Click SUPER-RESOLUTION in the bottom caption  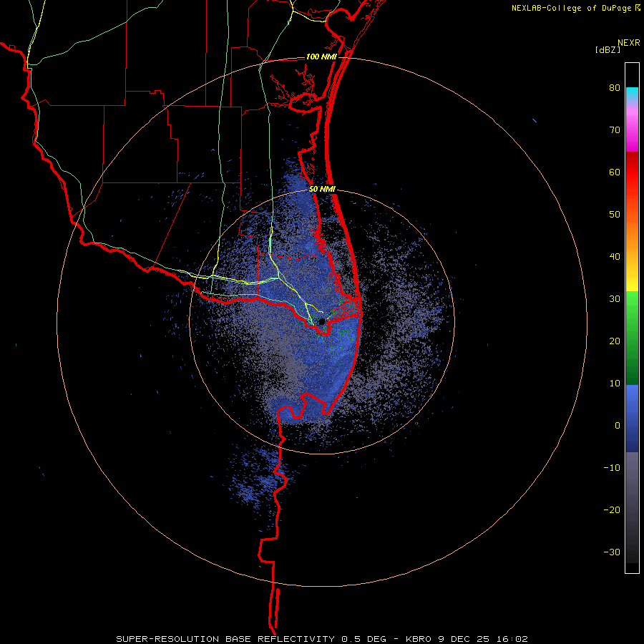click(167, 639)
